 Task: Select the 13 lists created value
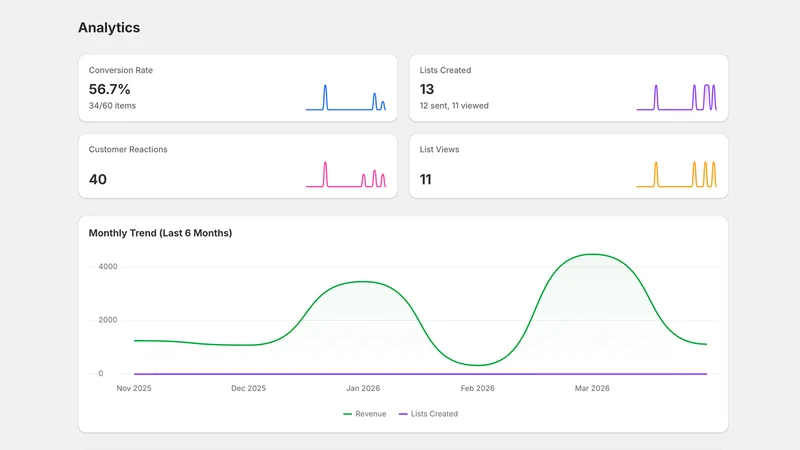coord(427,89)
